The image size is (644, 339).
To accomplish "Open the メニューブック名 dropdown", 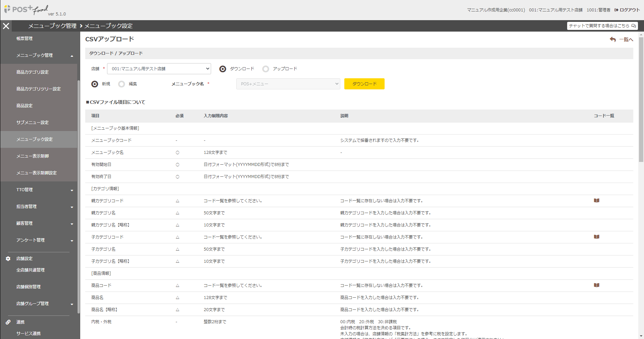I will point(288,84).
